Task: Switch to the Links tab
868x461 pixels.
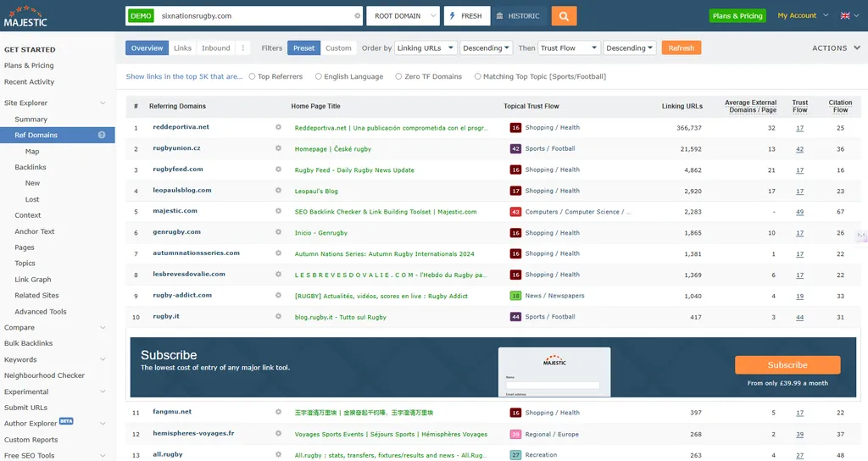Action: coord(182,48)
